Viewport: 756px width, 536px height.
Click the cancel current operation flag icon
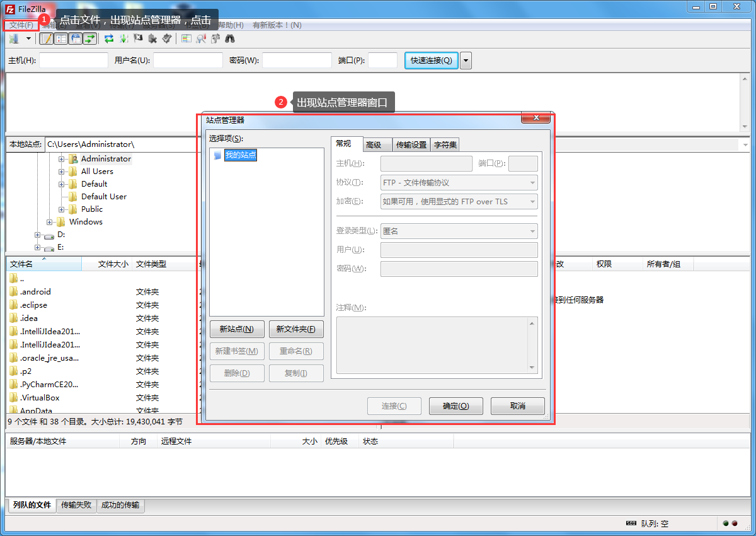pyautogui.click(x=138, y=38)
